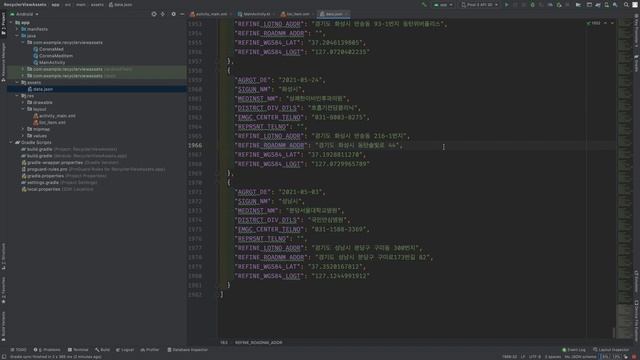640x360 pixels.
Task: Open the Build tool window
Action: (x=102, y=350)
